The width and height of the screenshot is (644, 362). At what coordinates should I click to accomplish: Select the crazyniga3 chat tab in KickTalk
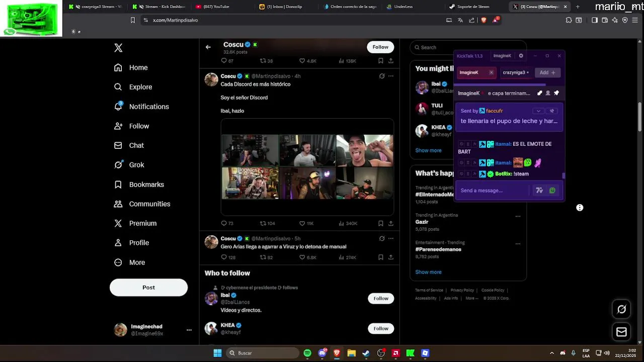pos(515,72)
